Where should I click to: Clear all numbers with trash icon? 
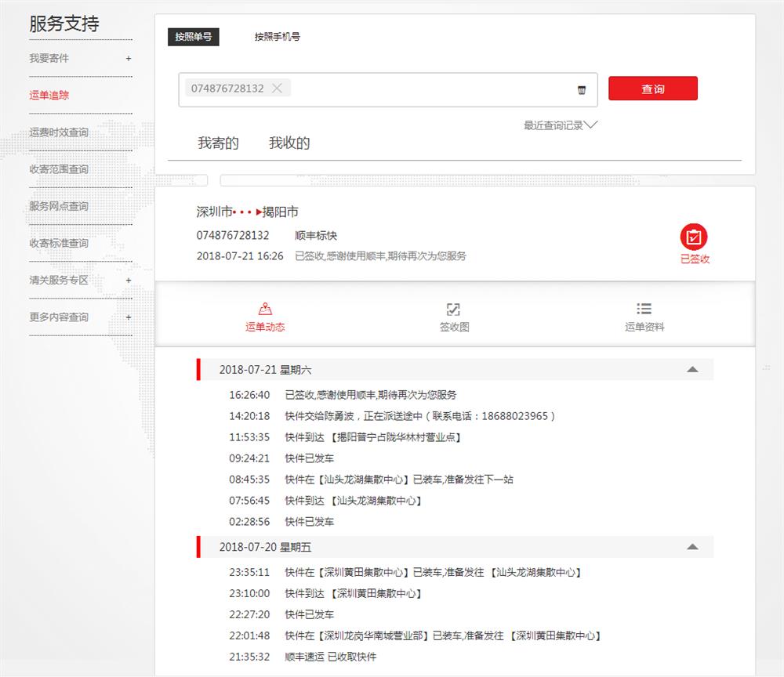coord(582,90)
